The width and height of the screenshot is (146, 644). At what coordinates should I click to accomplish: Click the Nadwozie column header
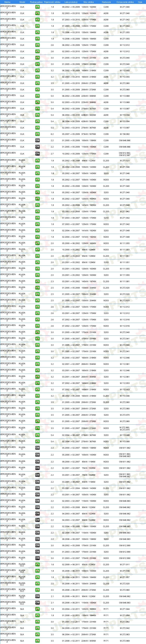coord(106,2)
